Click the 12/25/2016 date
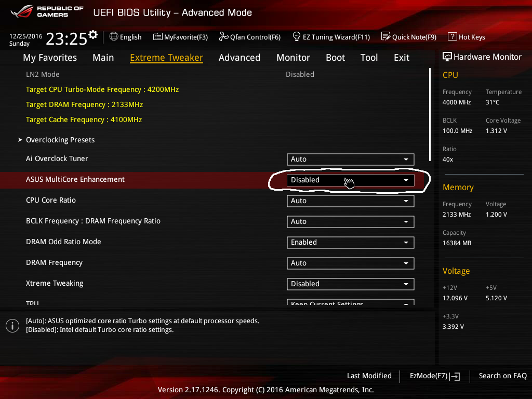 (x=26, y=36)
